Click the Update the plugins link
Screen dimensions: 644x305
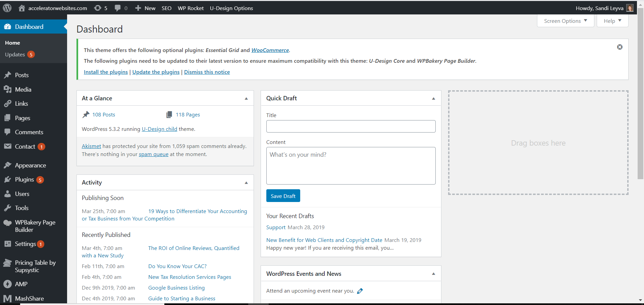point(156,72)
